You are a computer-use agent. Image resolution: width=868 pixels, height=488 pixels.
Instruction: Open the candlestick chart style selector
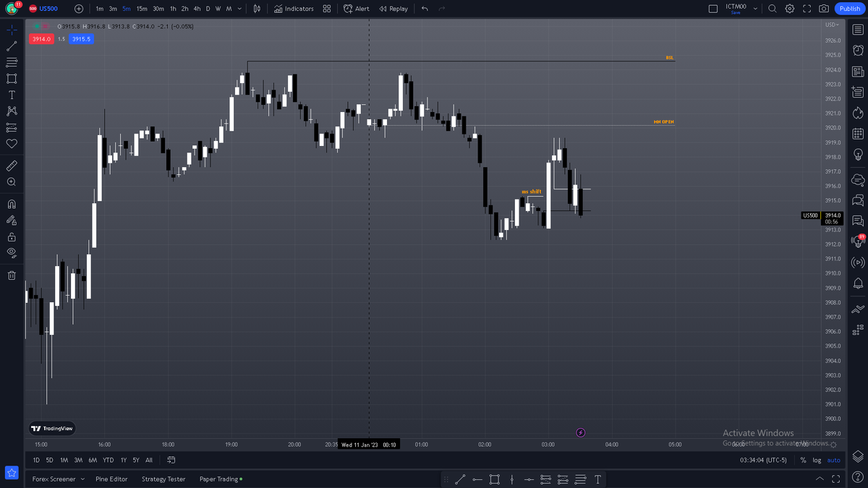pyautogui.click(x=257, y=9)
